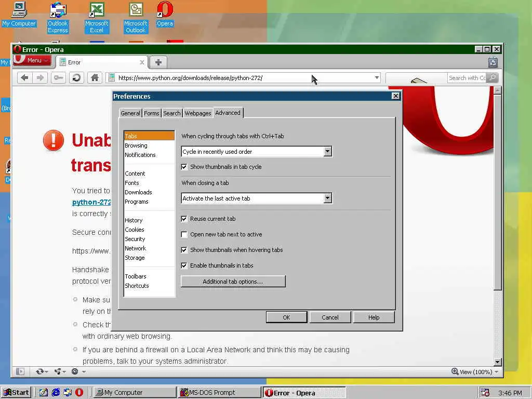Open Opera Link sync icon in status bar
The image size is (532, 399).
point(42,371)
